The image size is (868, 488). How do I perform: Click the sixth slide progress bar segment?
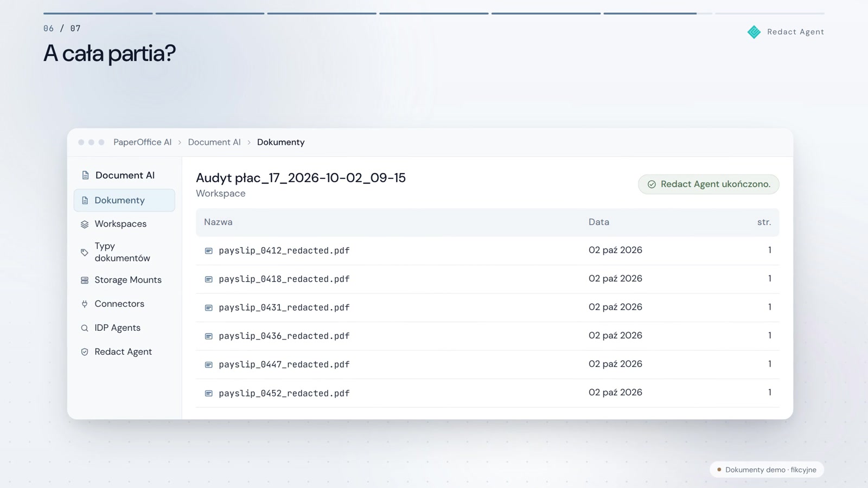point(658,13)
